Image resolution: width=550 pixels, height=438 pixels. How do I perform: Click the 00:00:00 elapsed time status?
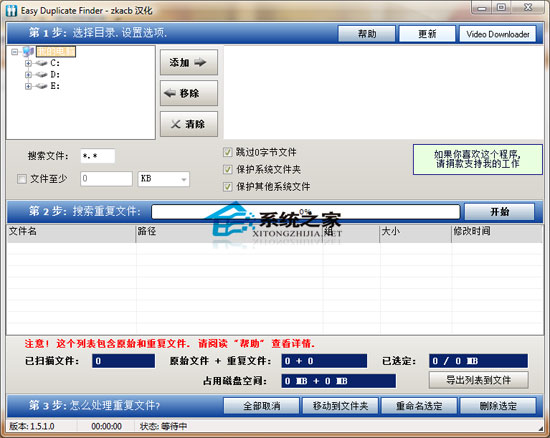107,426
